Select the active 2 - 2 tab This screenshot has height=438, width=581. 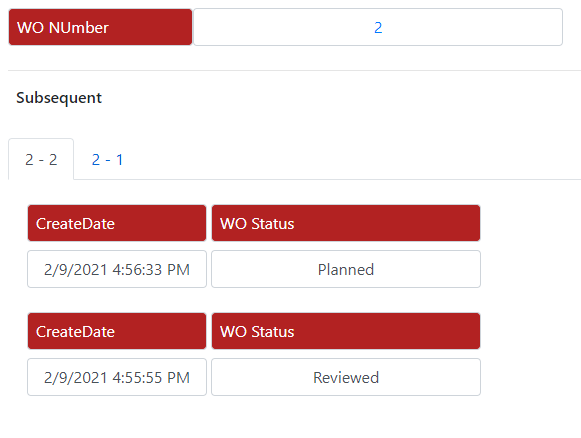[x=41, y=160]
